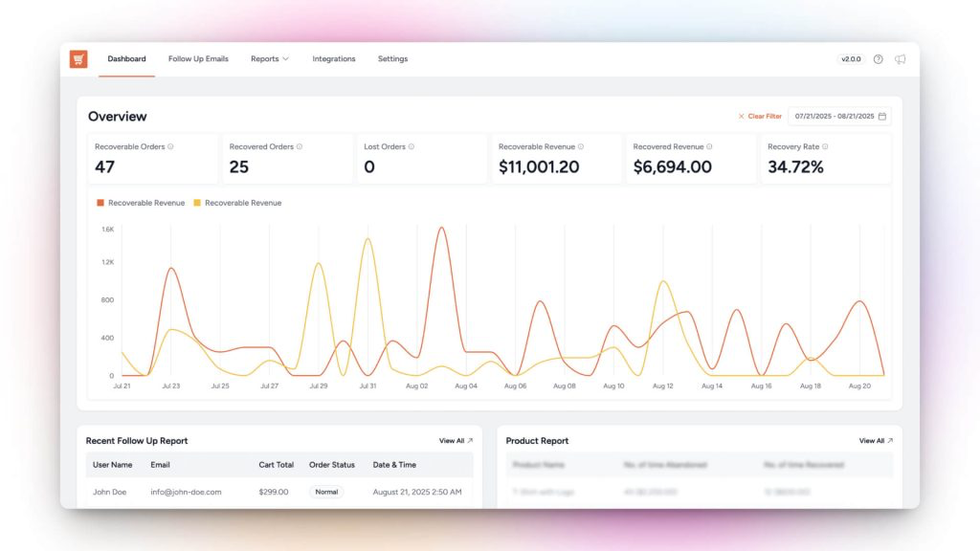The width and height of the screenshot is (980, 551).
Task: Expand View All in Product Report
Action: (874, 440)
